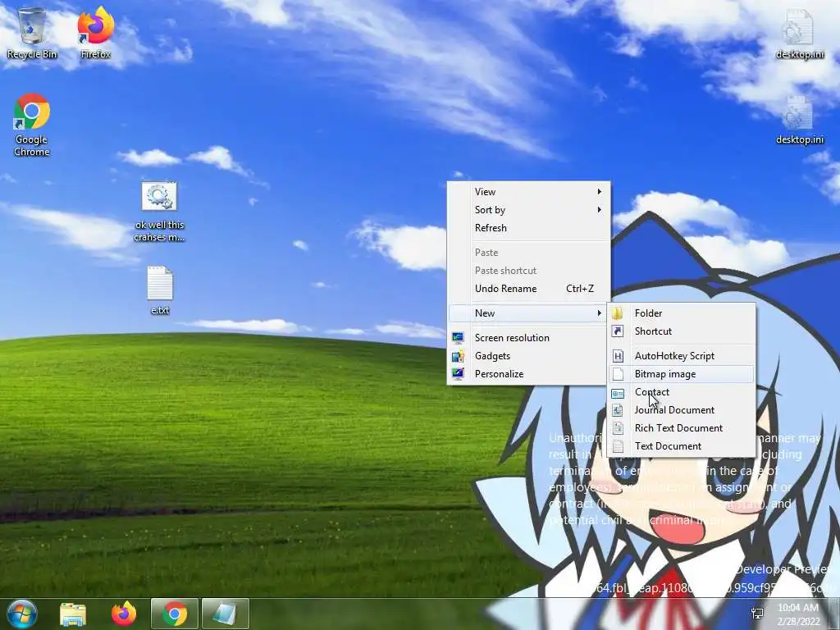
Task: Select the 'ok well this crahses m...' file icon
Action: click(159, 212)
